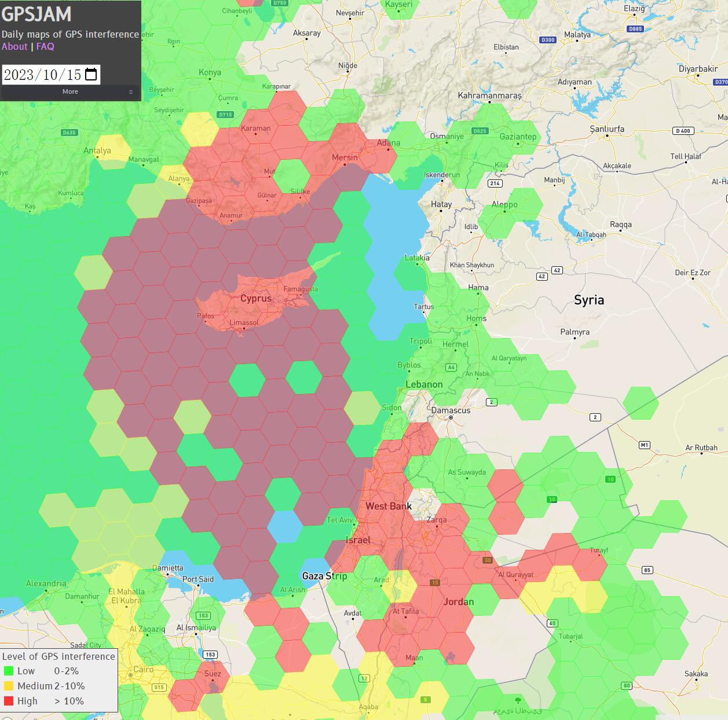Click the Port Said label
The height and width of the screenshot is (720, 728).
click(x=198, y=579)
